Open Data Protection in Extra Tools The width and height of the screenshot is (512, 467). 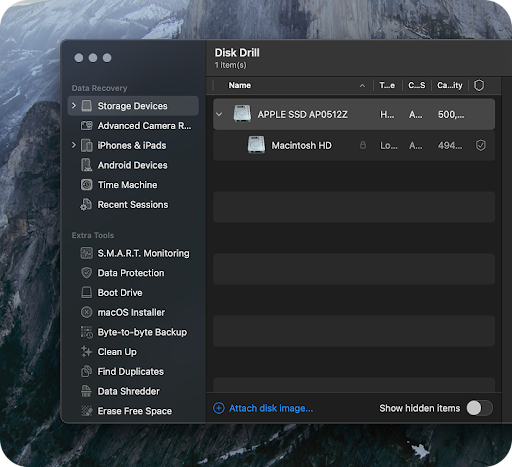coord(133,273)
